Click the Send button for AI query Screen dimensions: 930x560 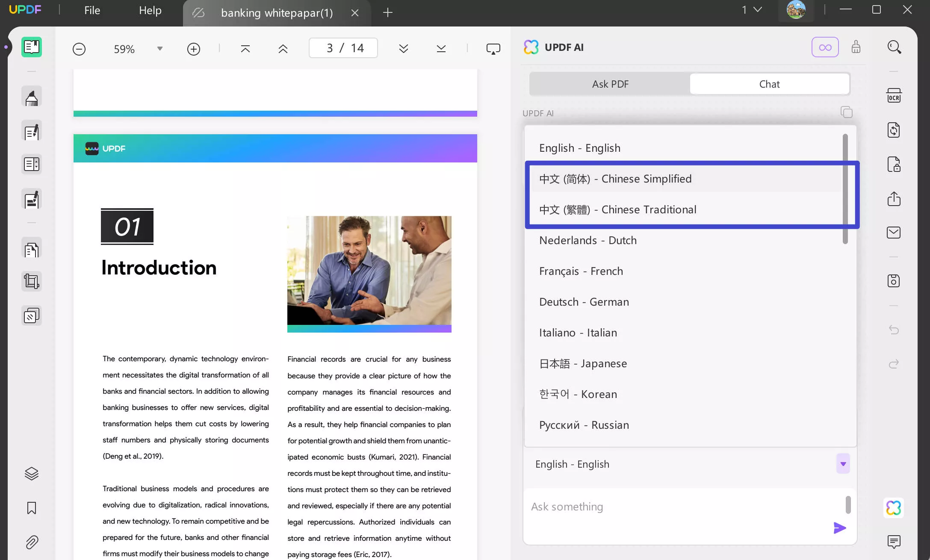point(840,528)
